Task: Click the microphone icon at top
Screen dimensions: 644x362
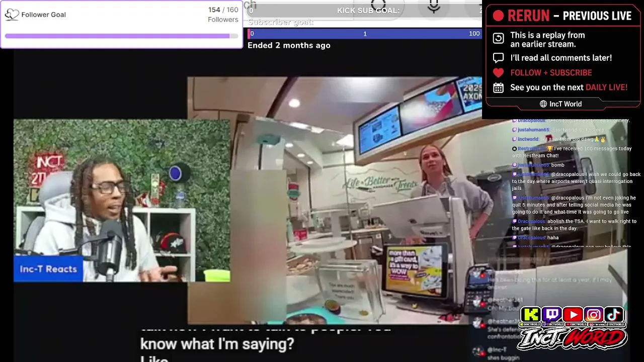Action: 434,7
